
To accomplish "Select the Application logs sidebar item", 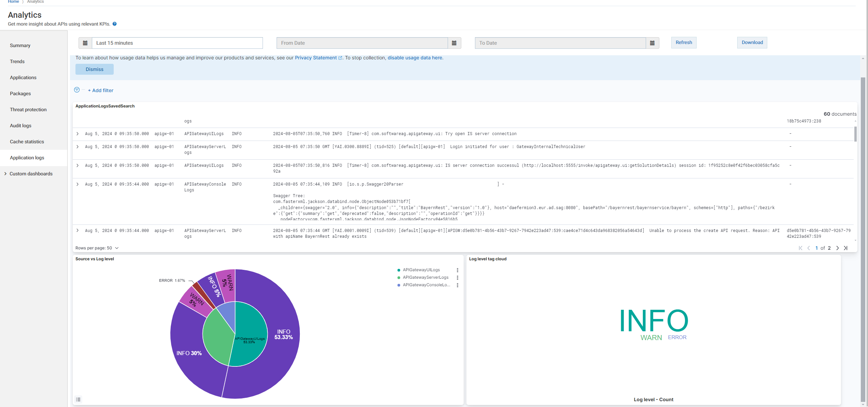I will click(27, 158).
